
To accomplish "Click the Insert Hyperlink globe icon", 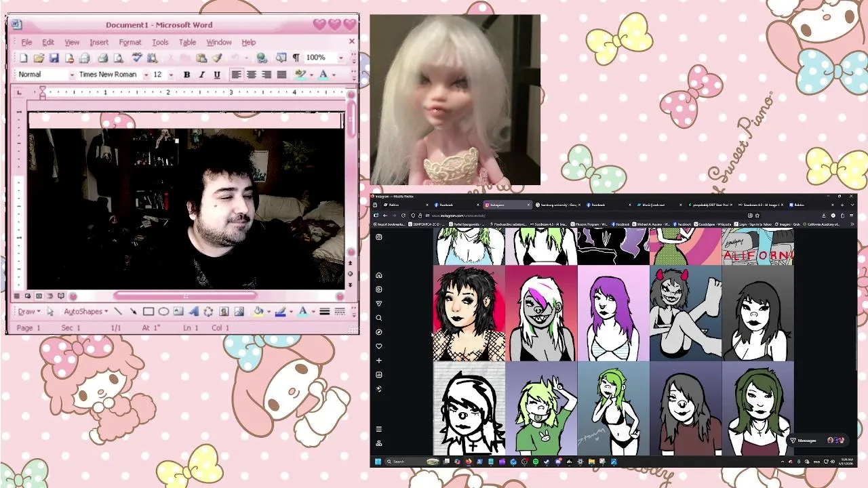I will pos(262,58).
